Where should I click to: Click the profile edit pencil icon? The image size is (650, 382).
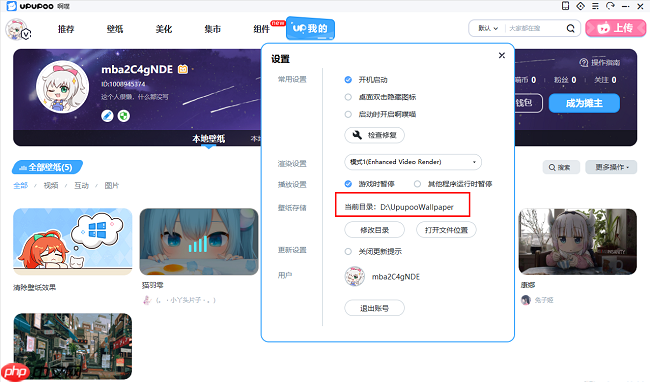point(107,116)
